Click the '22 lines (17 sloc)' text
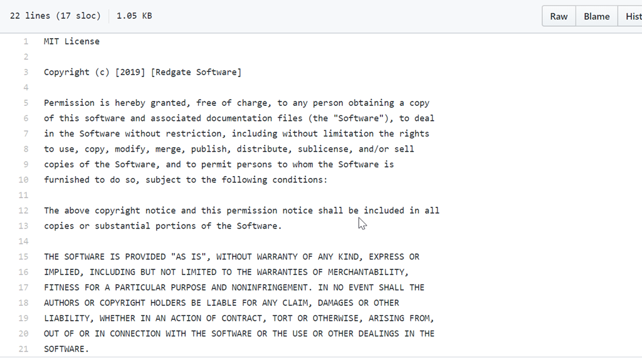Viewport: 642px width, 364px height. (x=55, y=16)
